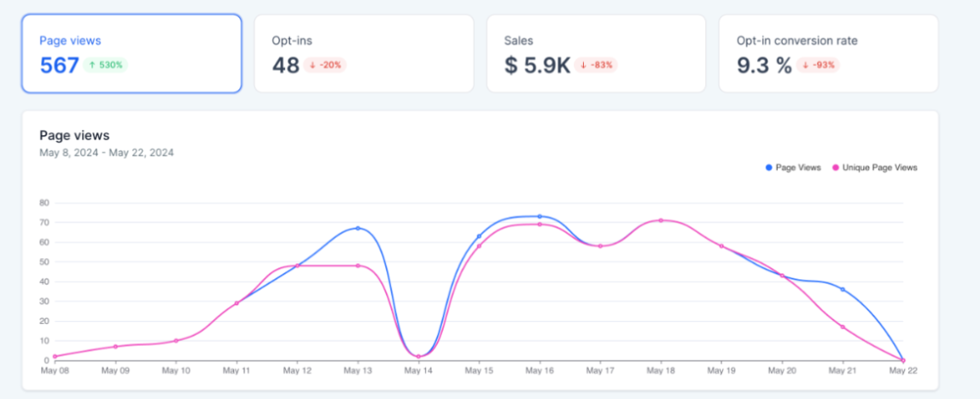The width and height of the screenshot is (980, 399).
Task: Toggle the blue Page Views legend series
Action: pos(793,167)
